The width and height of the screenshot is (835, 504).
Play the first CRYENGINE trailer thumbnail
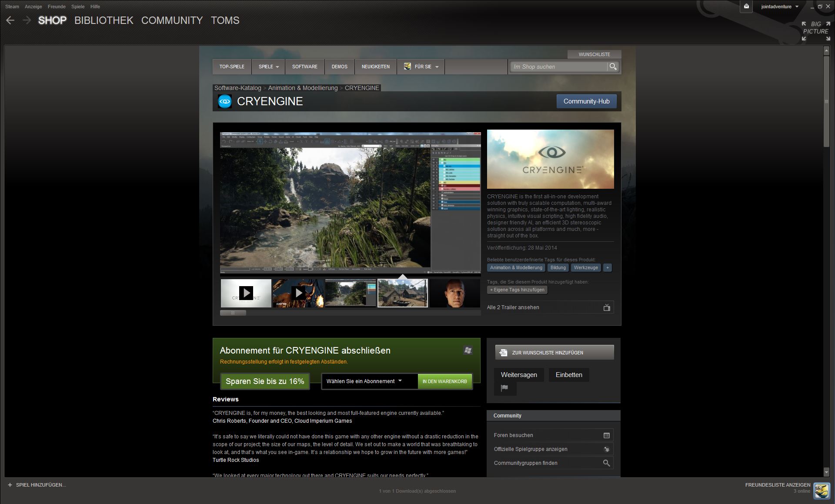pos(246,293)
